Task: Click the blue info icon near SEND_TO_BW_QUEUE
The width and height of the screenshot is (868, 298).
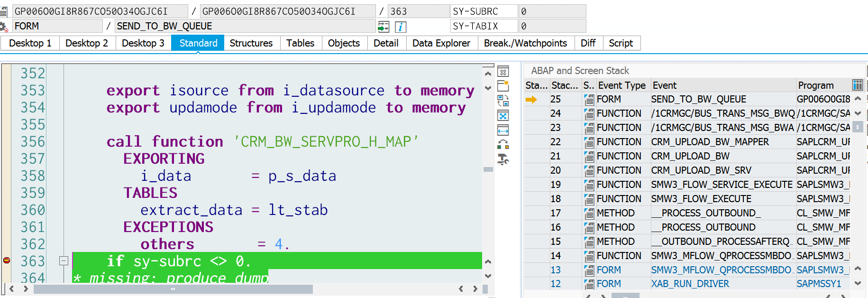Action: click(401, 27)
